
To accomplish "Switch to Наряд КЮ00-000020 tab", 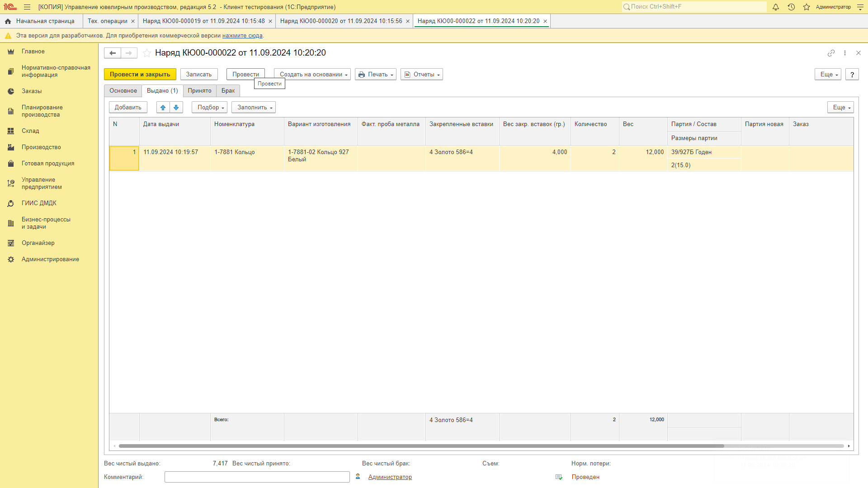I will pos(341,21).
